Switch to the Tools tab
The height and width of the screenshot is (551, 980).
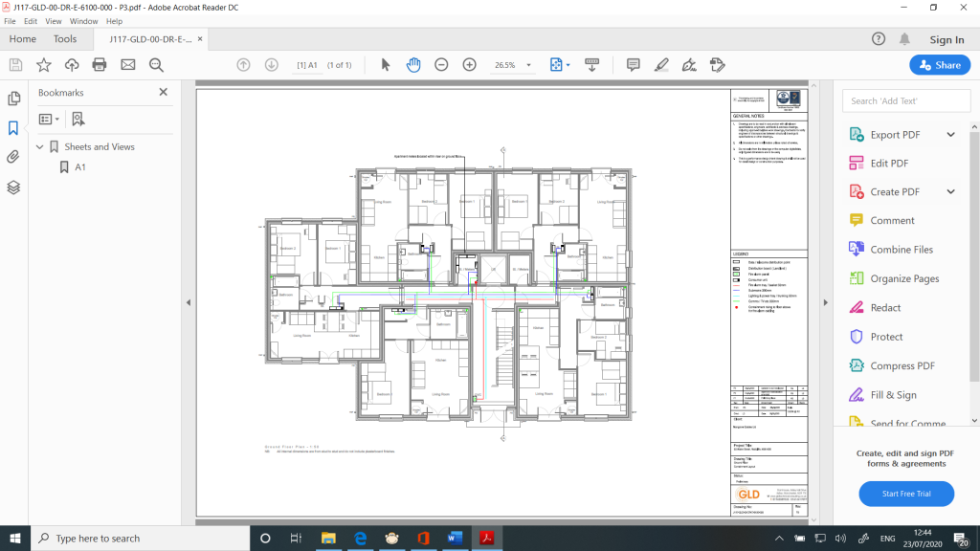(65, 38)
